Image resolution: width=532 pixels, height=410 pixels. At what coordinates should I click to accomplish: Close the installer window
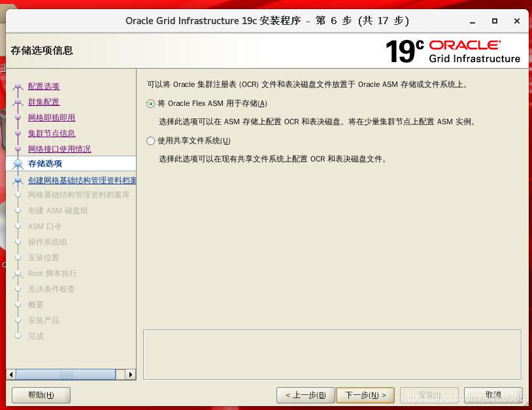[x=517, y=21]
